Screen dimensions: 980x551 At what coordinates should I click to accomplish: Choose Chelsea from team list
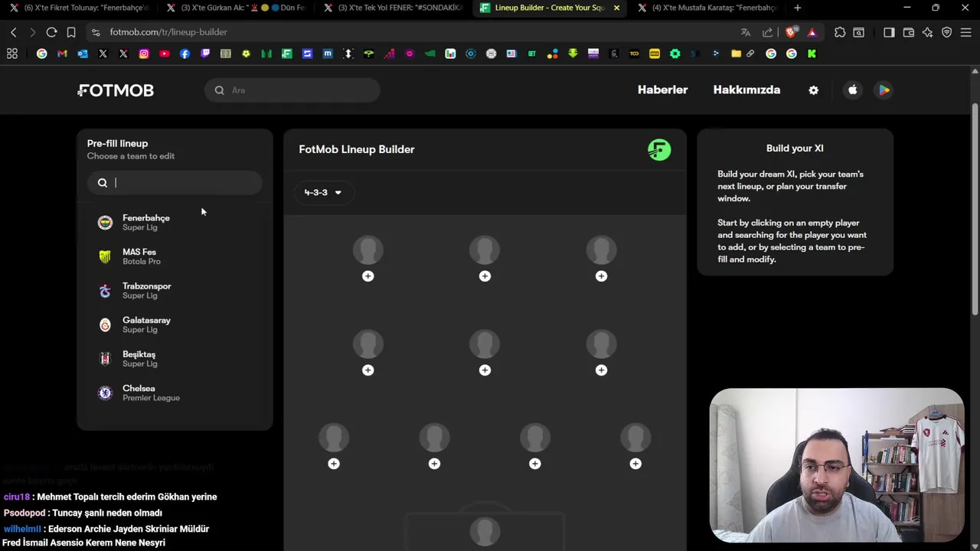point(175,393)
